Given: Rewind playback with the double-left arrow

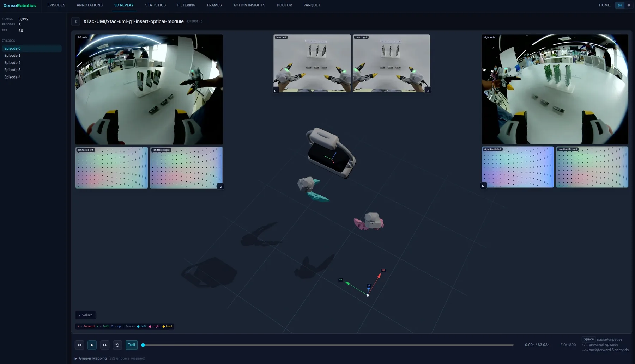Looking at the screenshot, I should [79, 345].
